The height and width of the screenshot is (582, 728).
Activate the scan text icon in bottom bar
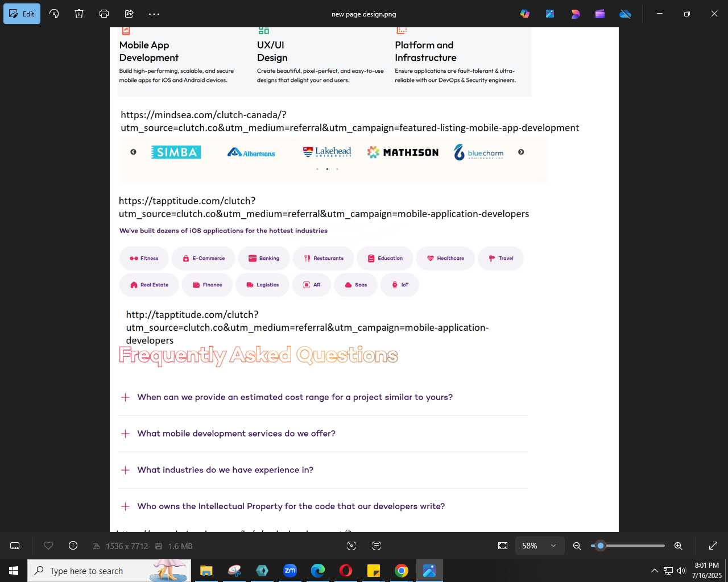(x=377, y=546)
